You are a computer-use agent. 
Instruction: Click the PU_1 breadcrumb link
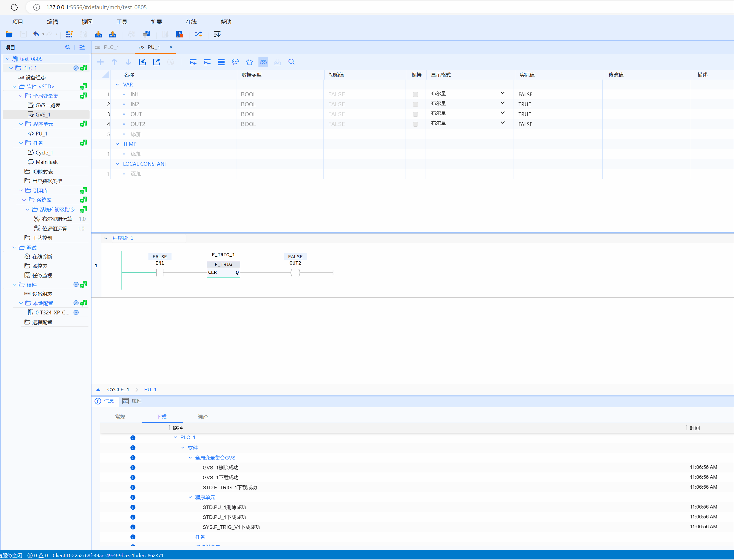click(150, 389)
